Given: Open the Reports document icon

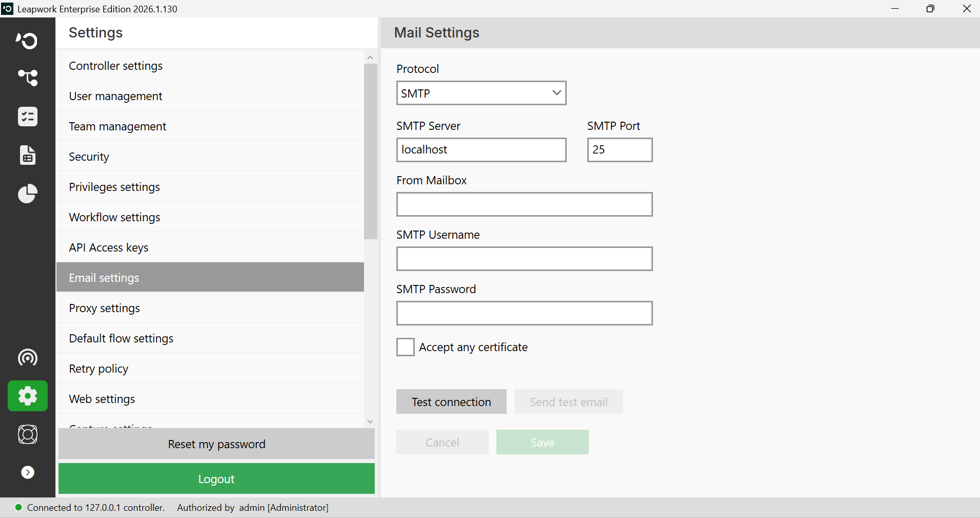Looking at the screenshot, I should click(27, 155).
